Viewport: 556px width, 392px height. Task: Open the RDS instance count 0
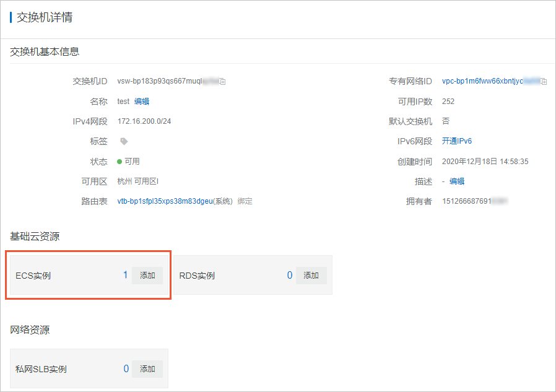coord(290,275)
